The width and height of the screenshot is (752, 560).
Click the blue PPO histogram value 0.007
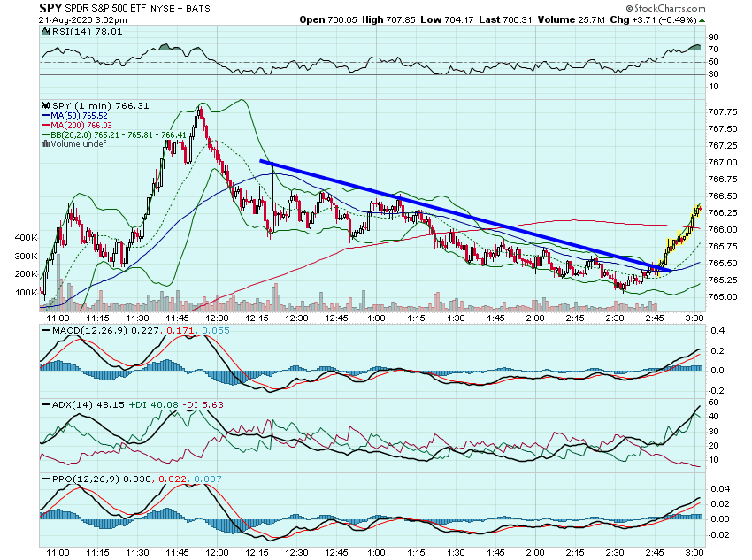click(x=208, y=479)
